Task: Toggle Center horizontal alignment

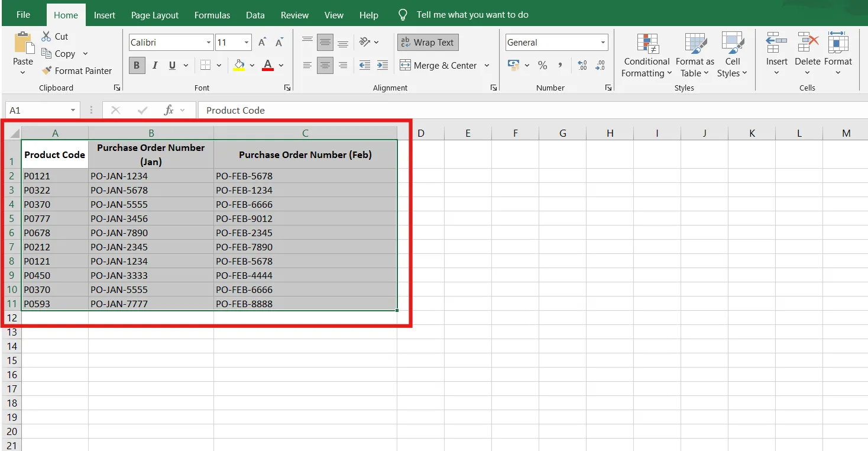Action: [x=325, y=65]
